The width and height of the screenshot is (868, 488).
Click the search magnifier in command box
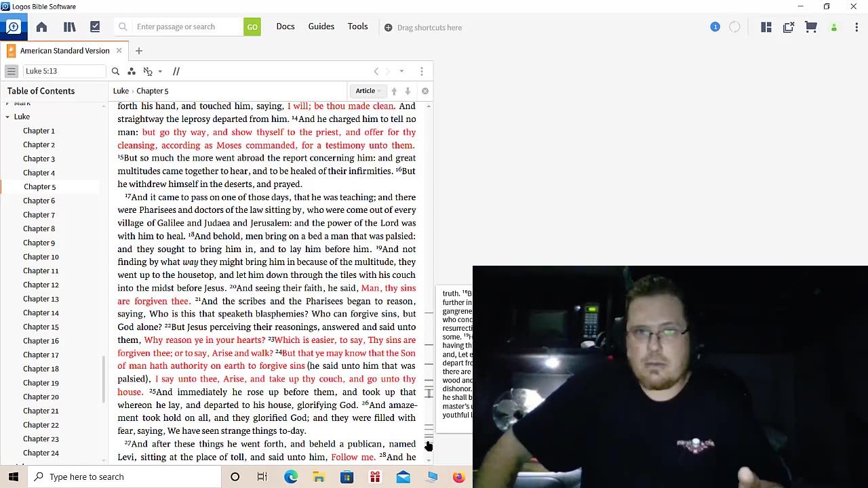[x=123, y=27]
